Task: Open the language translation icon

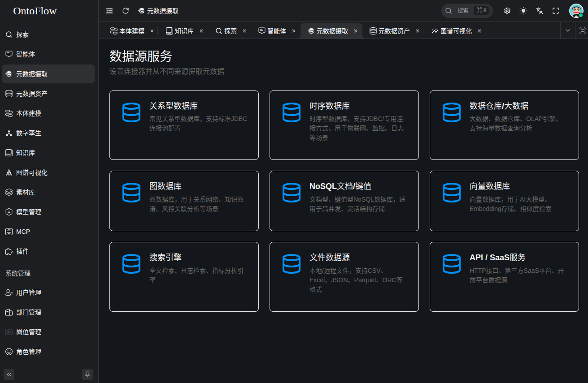Action: (540, 11)
